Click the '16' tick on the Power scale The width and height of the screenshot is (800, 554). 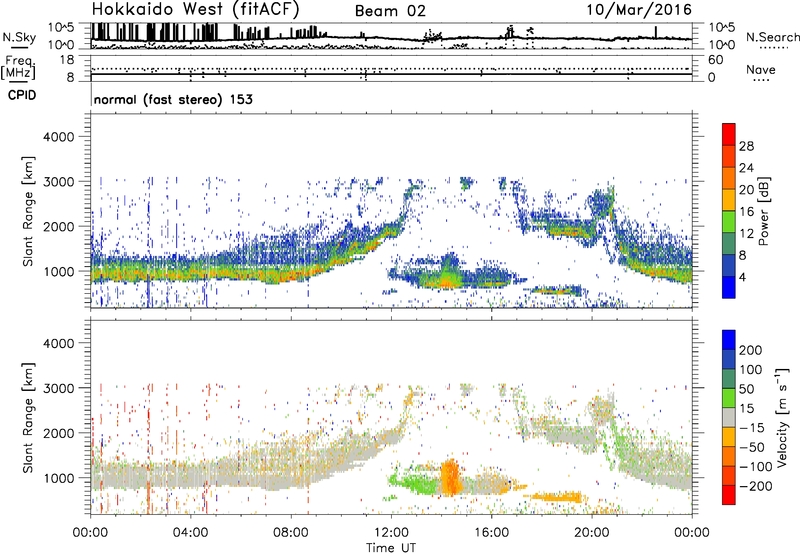(746, 212)
